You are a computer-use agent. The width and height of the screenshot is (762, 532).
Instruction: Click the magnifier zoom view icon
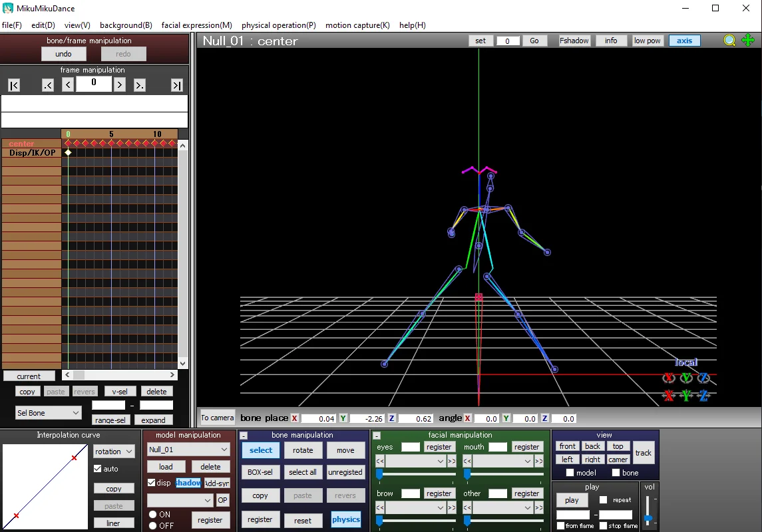[729, 41]
